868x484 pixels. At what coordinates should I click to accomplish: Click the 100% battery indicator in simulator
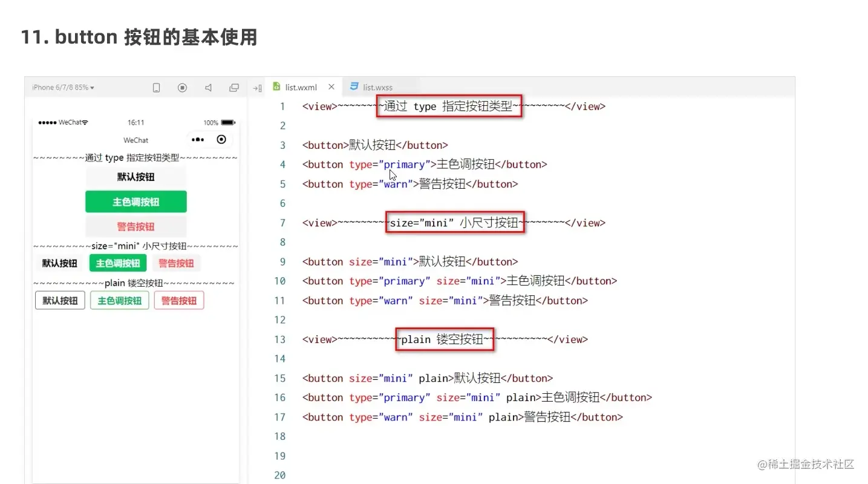point(219,123)
